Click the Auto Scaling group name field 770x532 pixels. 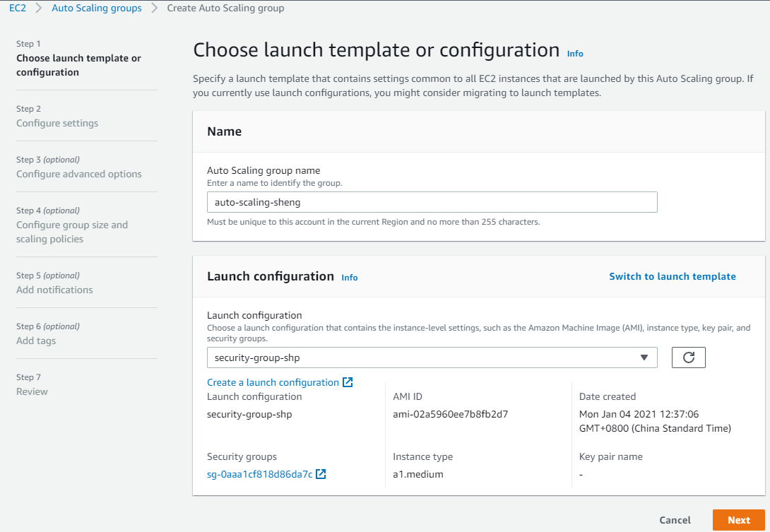click(432, 202)
